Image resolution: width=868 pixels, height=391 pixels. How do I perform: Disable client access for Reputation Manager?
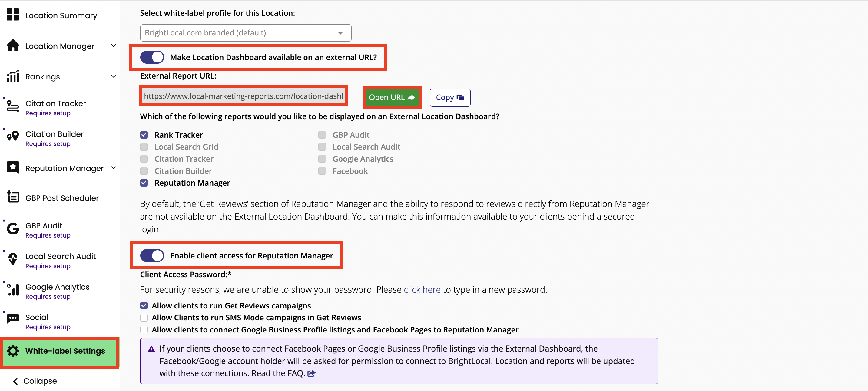click(152, 256)
